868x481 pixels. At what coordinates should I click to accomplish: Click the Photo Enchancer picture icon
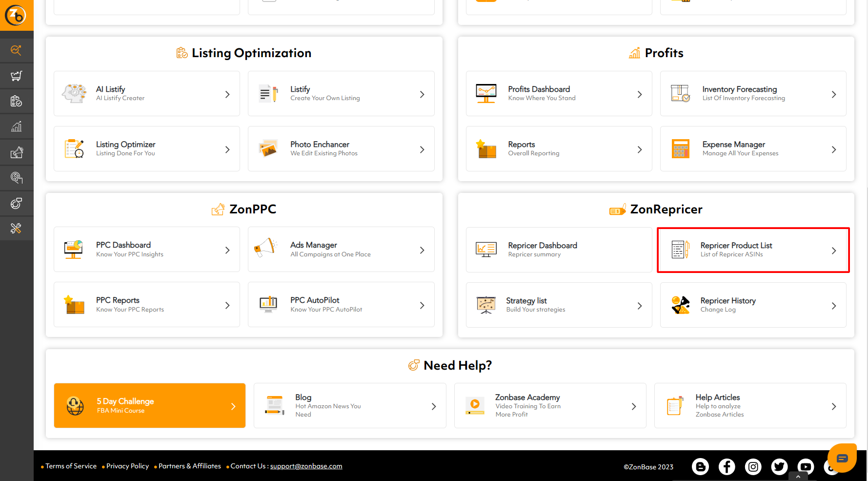coord(268,148)
